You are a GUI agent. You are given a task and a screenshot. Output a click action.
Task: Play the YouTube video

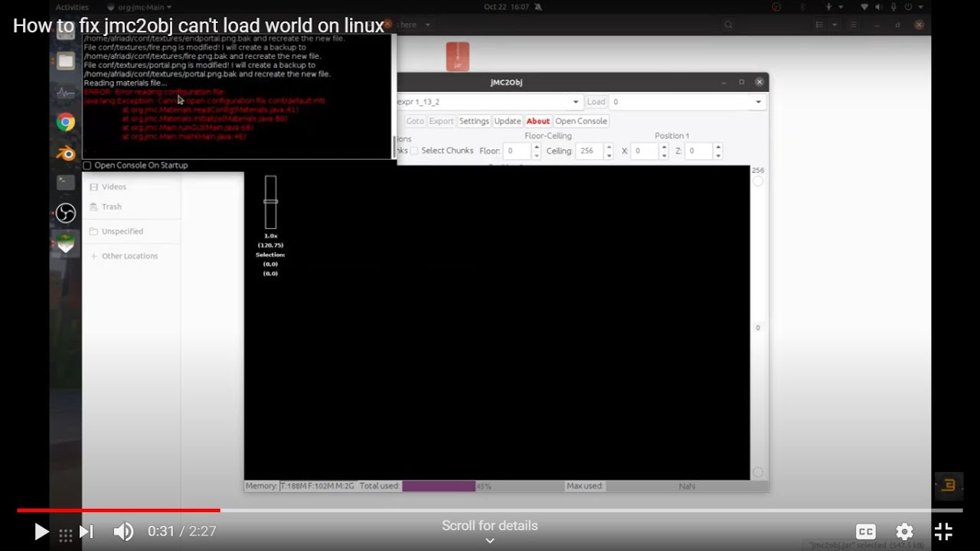click(41, 531)
